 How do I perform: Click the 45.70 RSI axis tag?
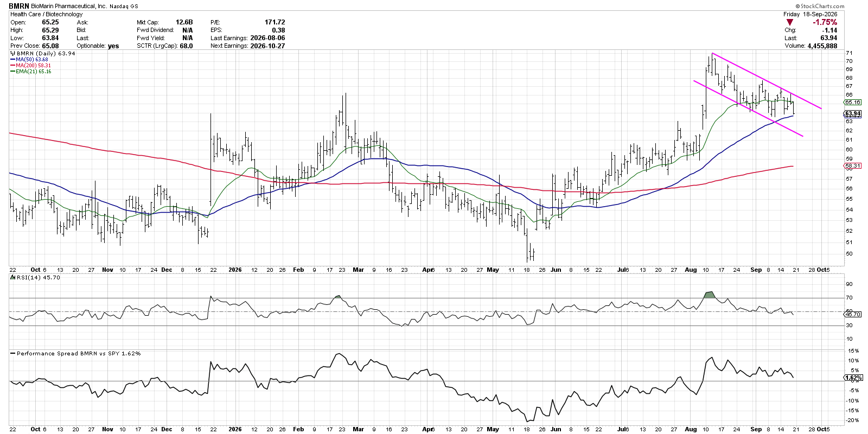[853, 314]
